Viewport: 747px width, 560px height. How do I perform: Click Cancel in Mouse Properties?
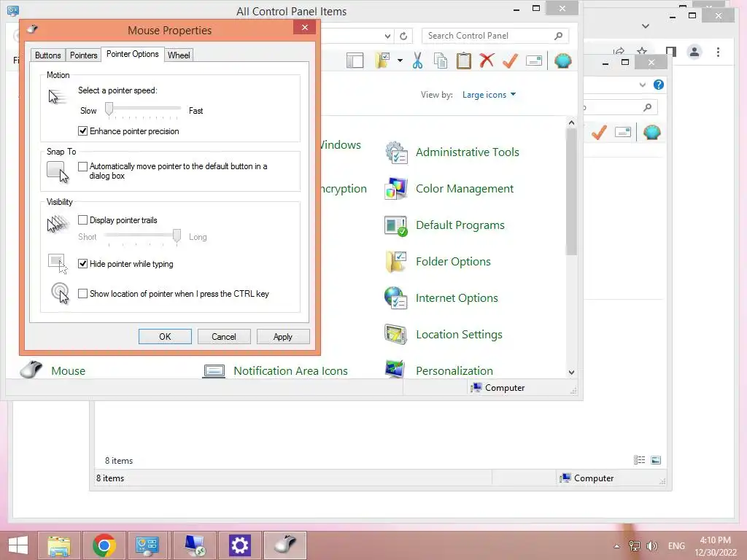pos(224,337)
